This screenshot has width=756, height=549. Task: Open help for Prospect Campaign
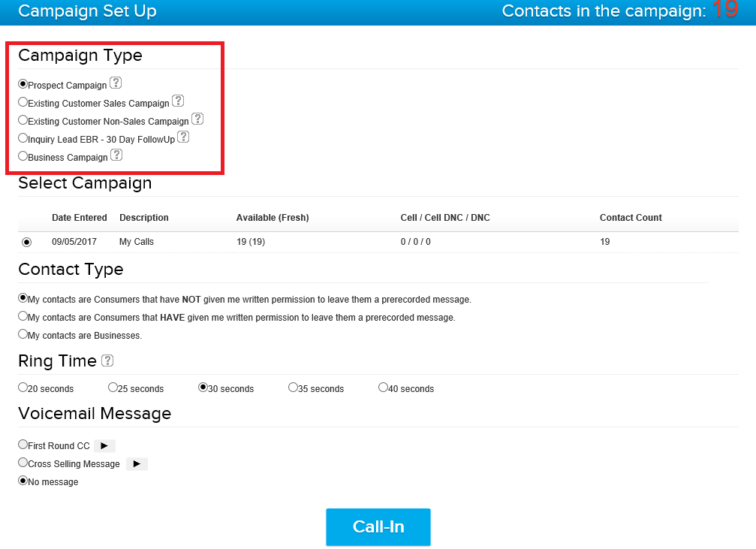tap(117, 83)
